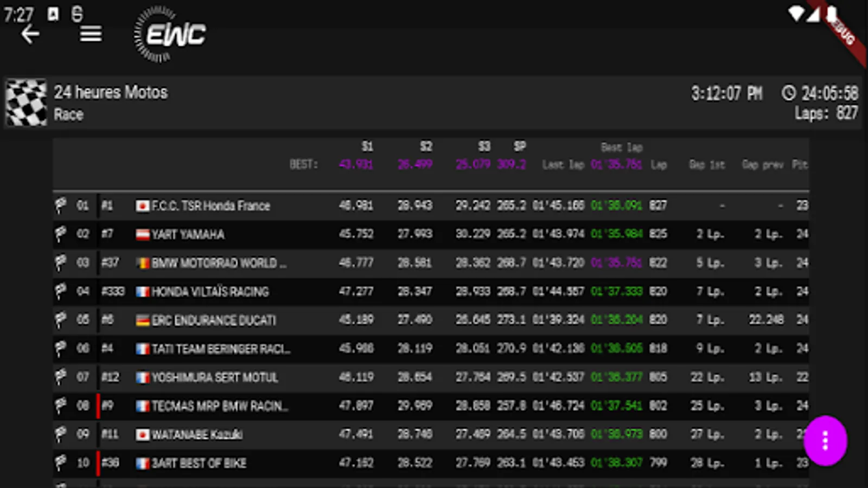Open the hamburger navigation menu
The width and height of the screenshot is (868, 488).
click(91, 35)
